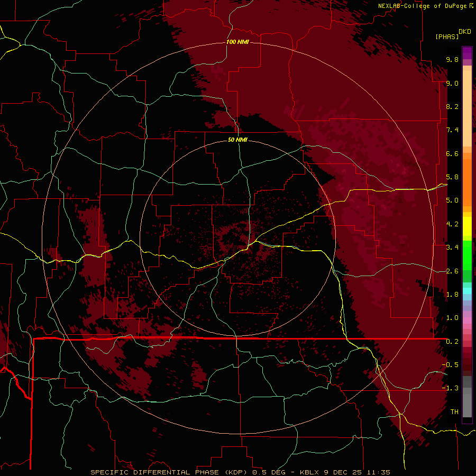Click the DKD label above the color scale
This screenshot has width=476, height=476.
click(465, 32)
